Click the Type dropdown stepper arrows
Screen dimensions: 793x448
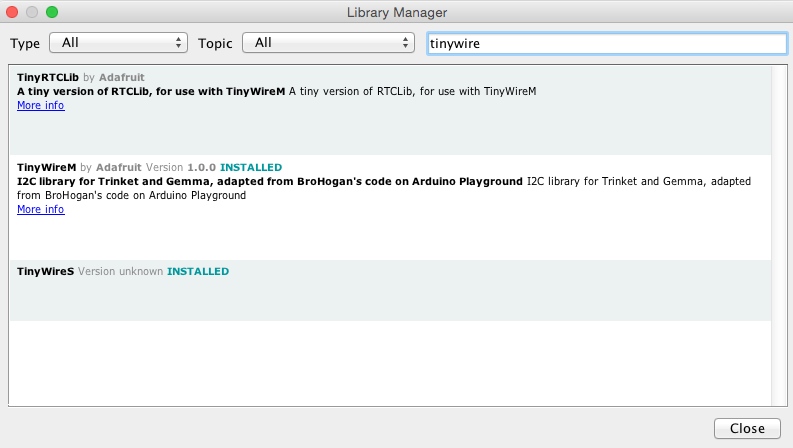(x=178, y=43)
